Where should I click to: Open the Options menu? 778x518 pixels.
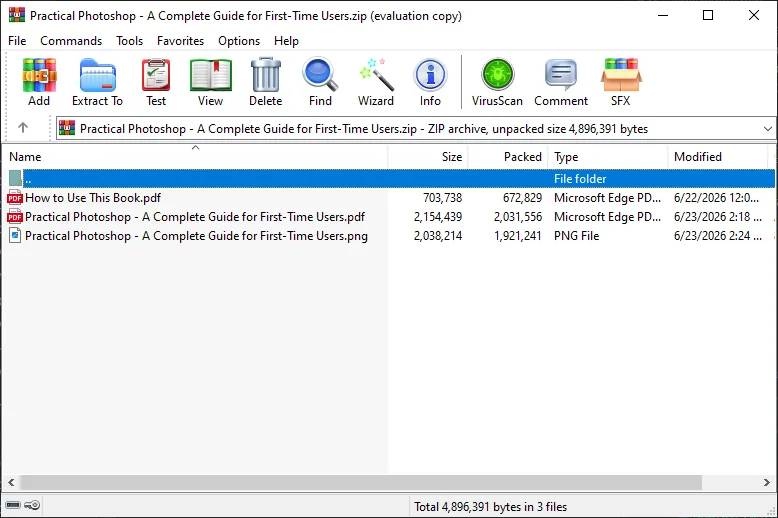point(239,41)
